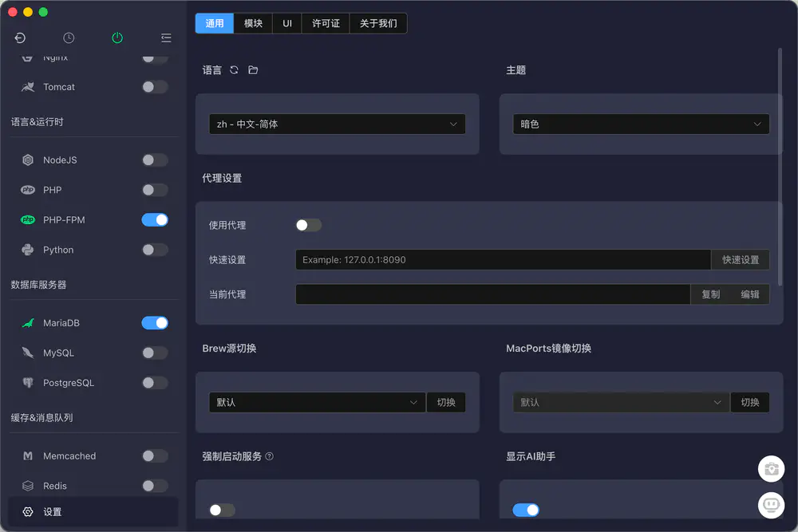
Task: Click the green power icon
Action: (x=117, y=37)
